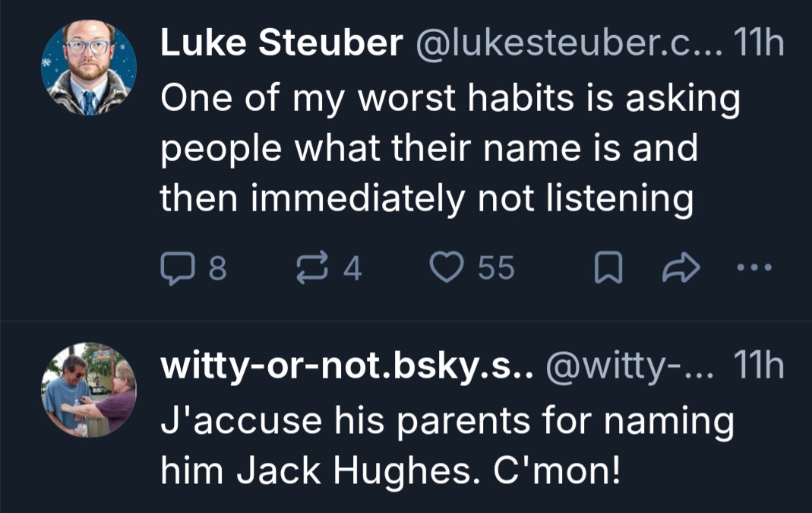This screenshot has width=812, height=513.
Task: Click the reply's 11h timestamp
Action: [x=760, y=369]
